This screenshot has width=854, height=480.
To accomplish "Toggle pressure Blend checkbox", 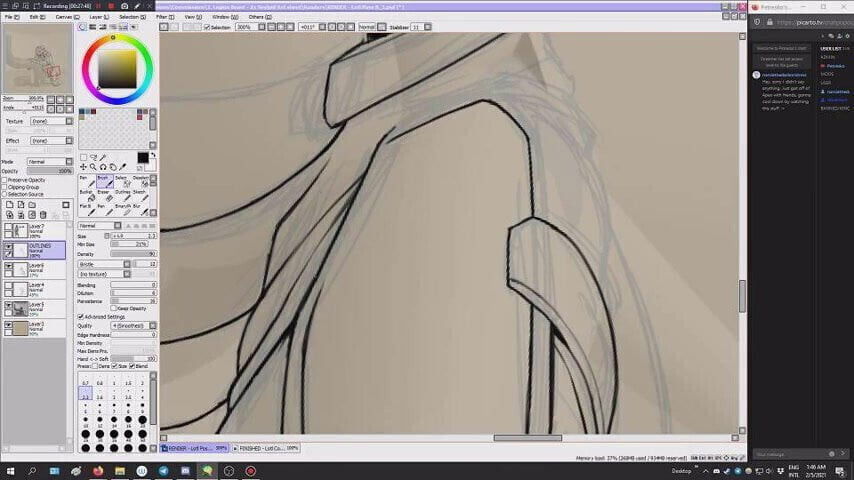I will tap(132, 366).
